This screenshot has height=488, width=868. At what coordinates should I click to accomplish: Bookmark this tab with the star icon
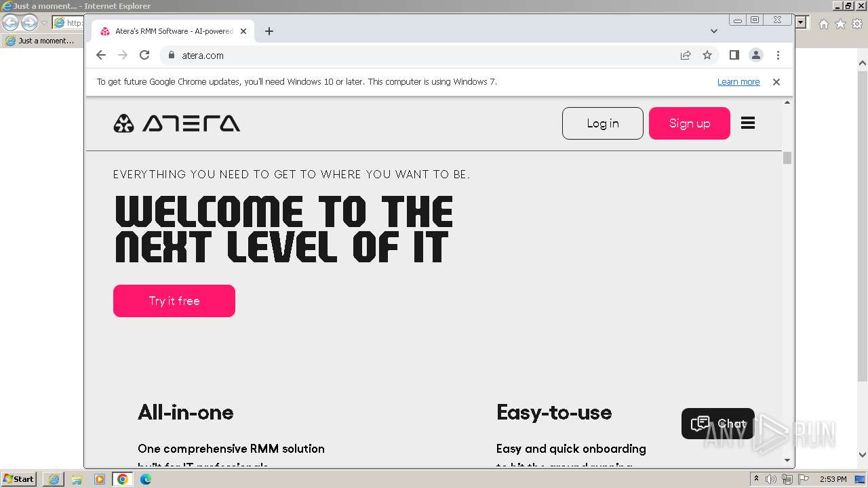[x=707, y=56]
